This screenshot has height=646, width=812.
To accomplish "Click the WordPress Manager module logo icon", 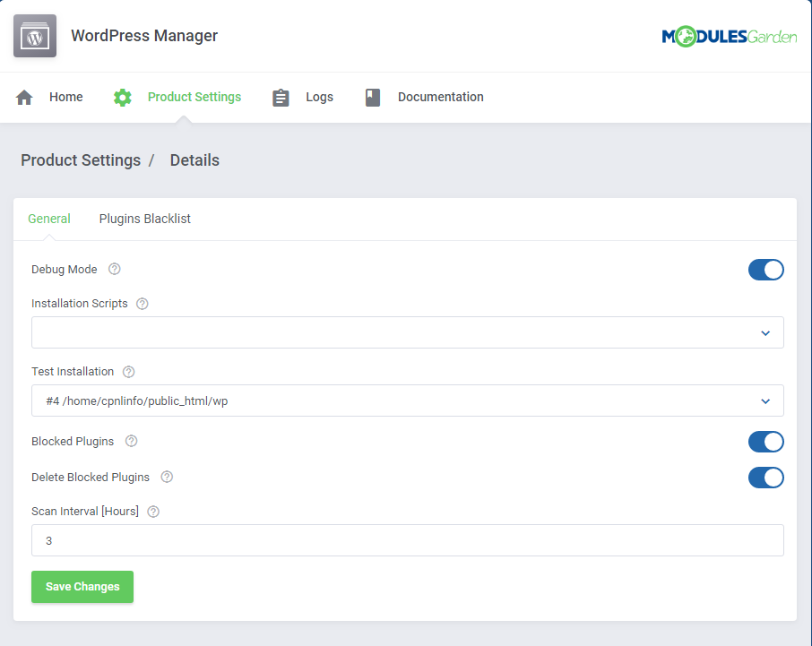I will [35, 36].
